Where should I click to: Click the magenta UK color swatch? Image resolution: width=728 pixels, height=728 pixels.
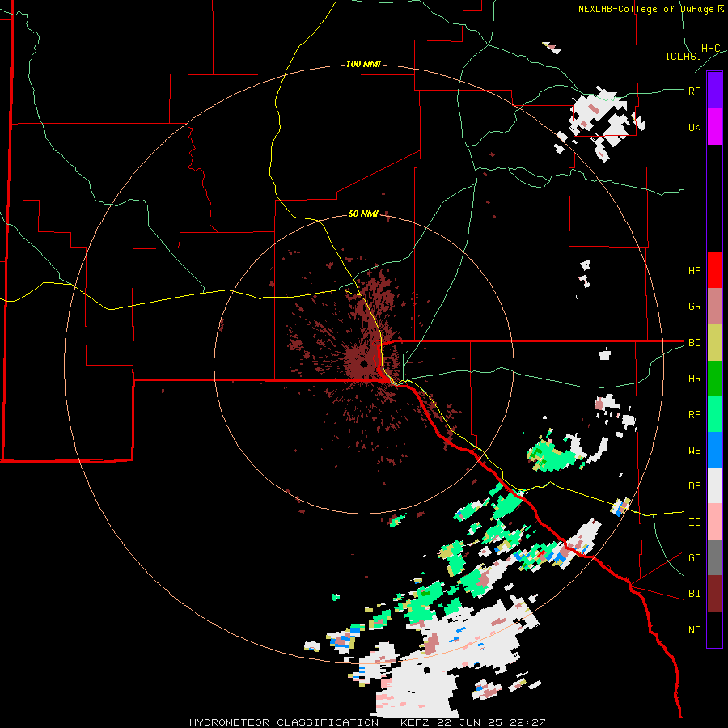click(714, 127)
